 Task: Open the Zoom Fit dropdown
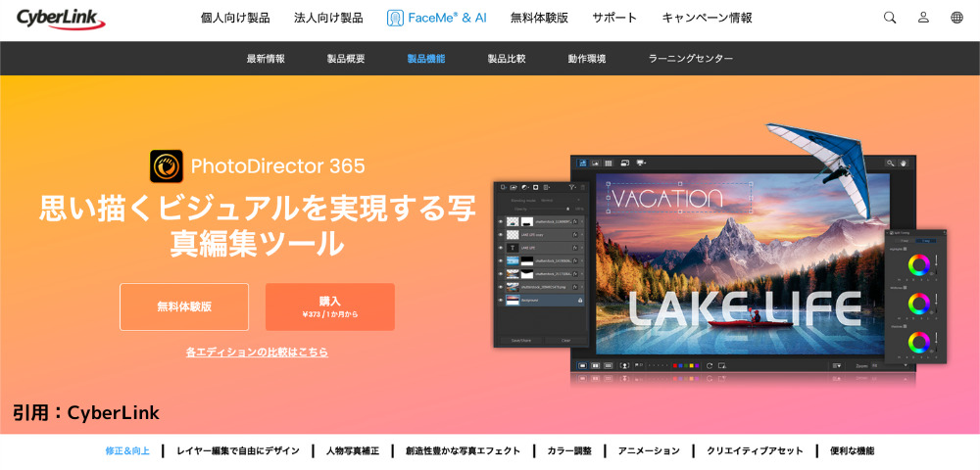click(890, 365)
